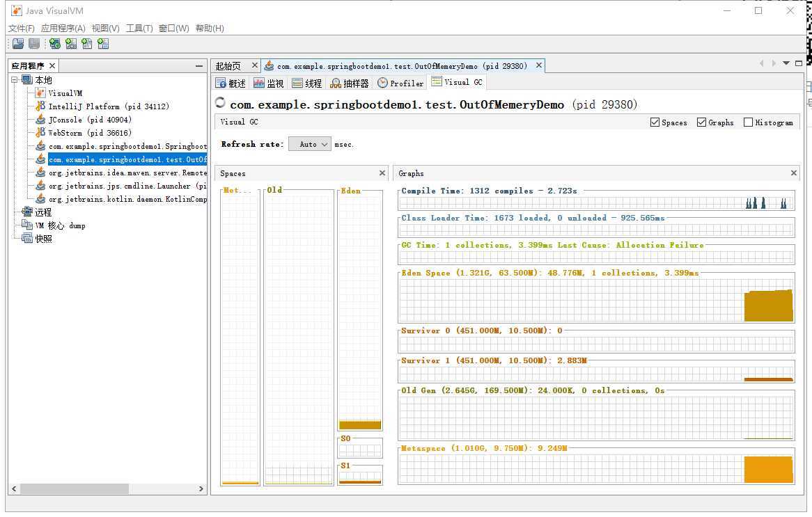Click the Add VM Coredump toolbar icon

87,44
